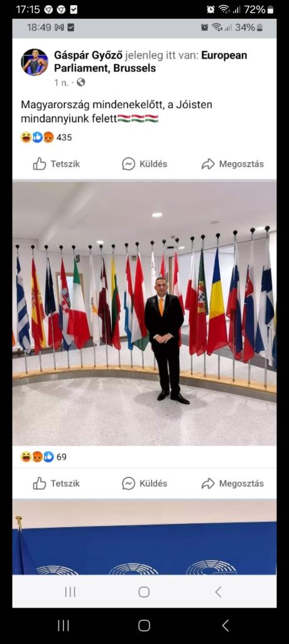The height and width of the screenshot is (644, 289).
Task: Tap the Messenger Küldés icon under post text
Action: [129, 164]
